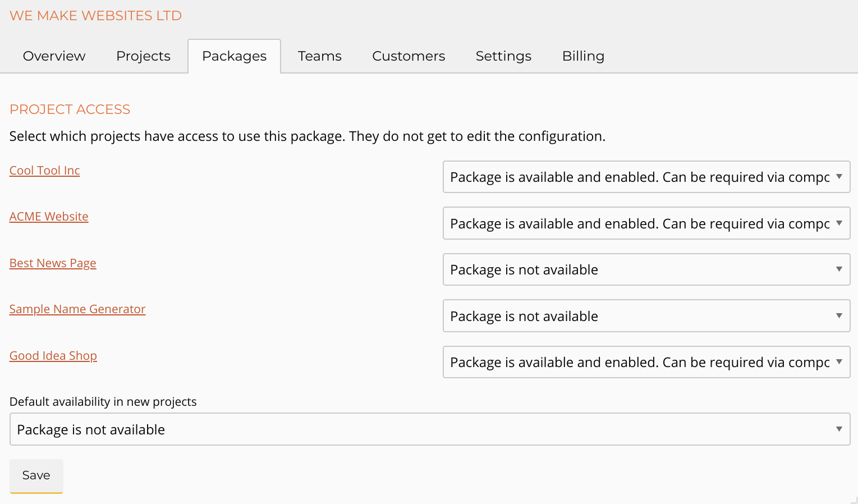
Task: Switch to the Projects tab
Action: click(143, 56)
